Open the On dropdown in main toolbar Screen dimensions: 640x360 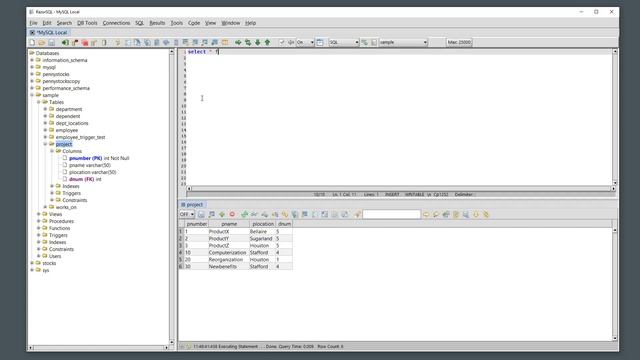point(305,42)
